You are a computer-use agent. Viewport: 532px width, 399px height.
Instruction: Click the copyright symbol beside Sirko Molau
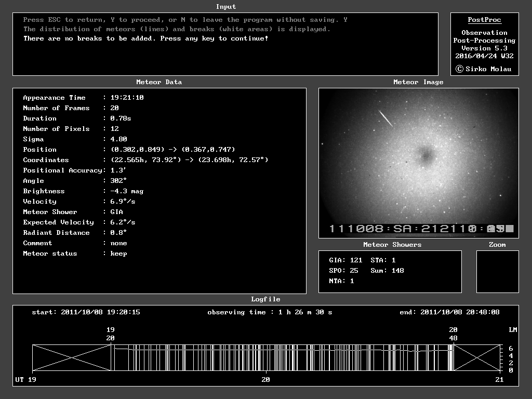click(x=459, y=69)
